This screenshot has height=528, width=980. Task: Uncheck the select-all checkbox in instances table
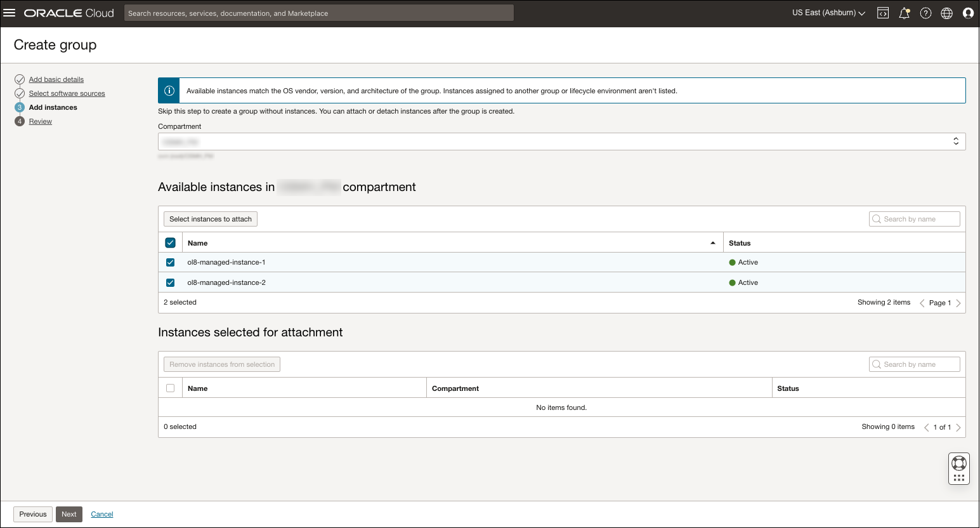[170, 242]
